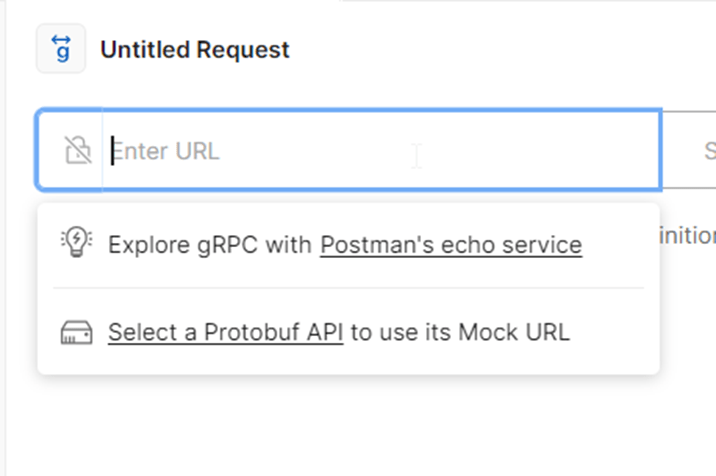Click the empty space right of request title

(x=502, y=49)
